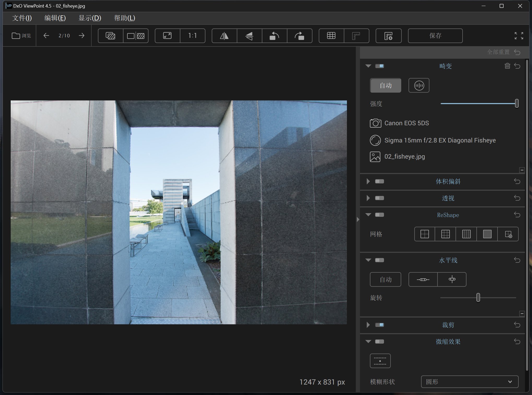Toggle the compare before/after overlay view

110,36
